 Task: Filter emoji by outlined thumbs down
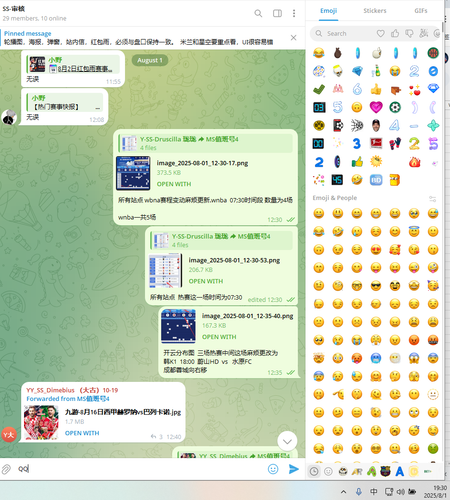409,33
